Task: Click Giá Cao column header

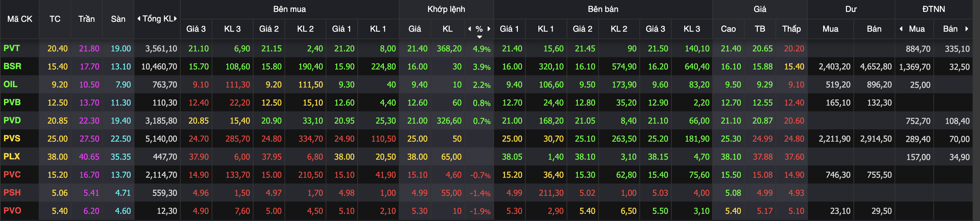Action: [x=728, y=29]
